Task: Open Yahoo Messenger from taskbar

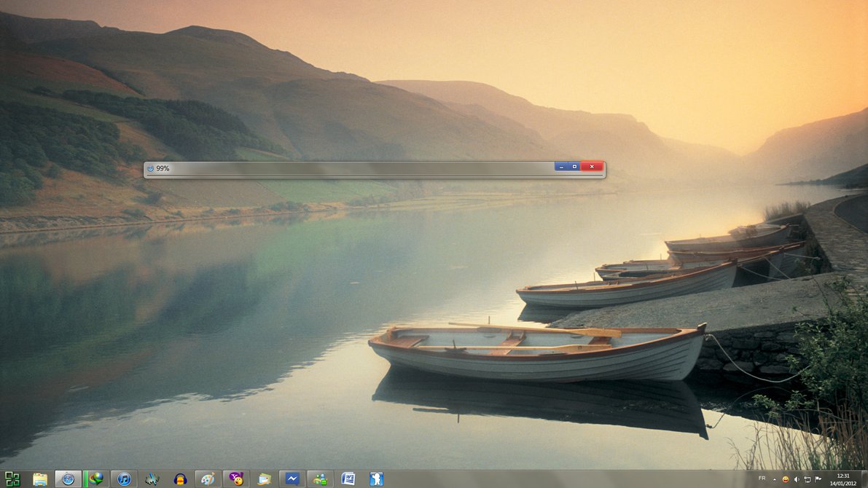Action: tap(236, 479)
